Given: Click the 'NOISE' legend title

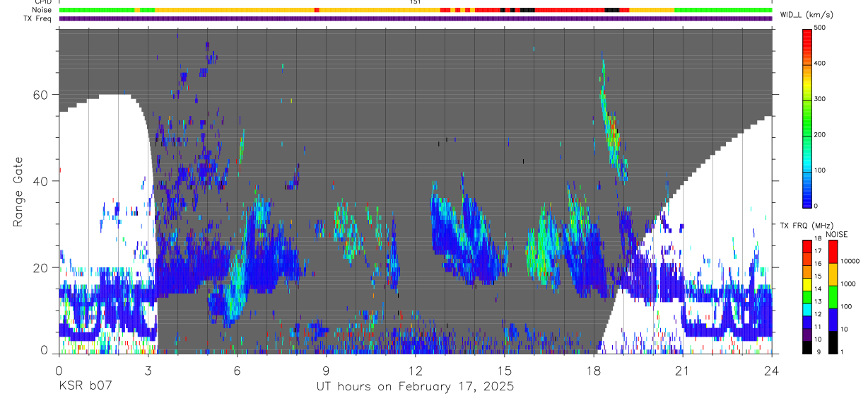Looking at the screenshot, I should coord(835,234).
